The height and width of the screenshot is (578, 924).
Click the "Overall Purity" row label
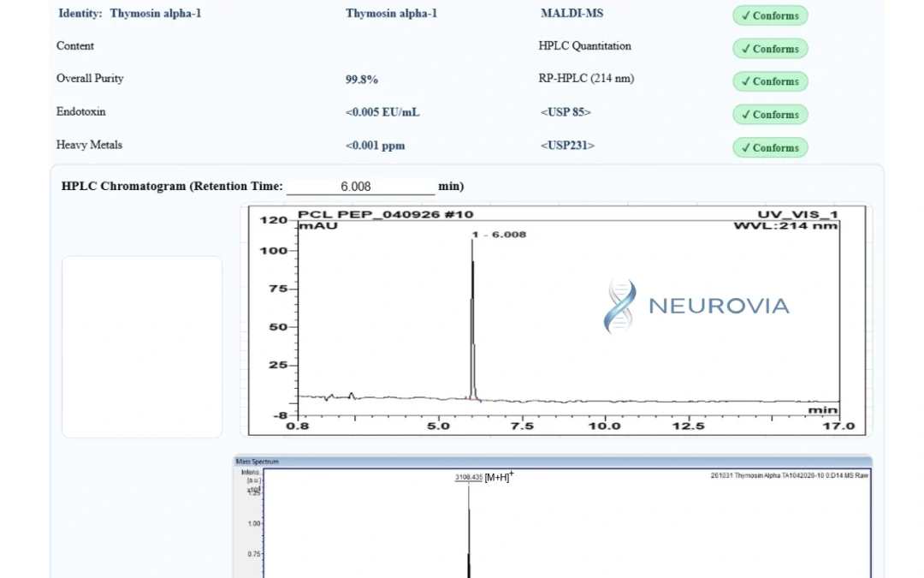click(90, 79)
